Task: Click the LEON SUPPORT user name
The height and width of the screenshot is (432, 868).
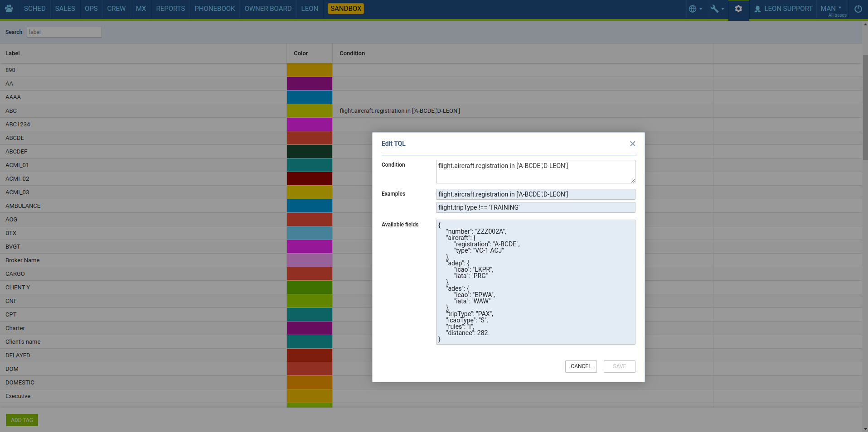Action: point(788,9)
